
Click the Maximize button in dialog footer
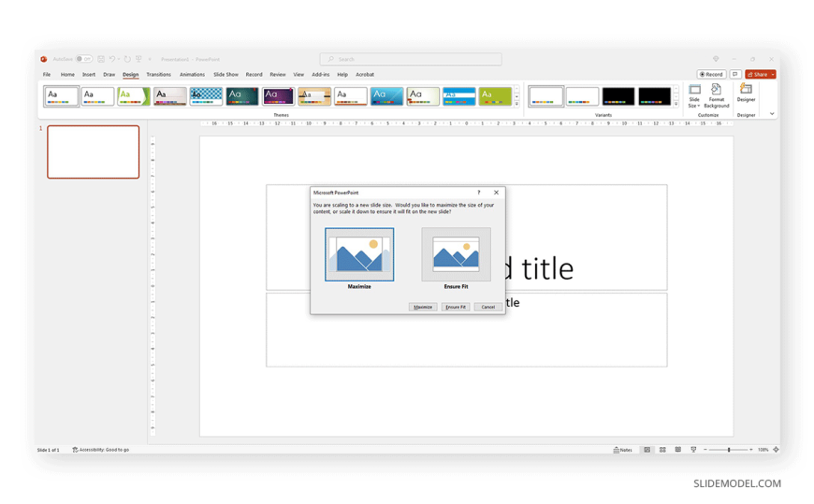coord(423,307)
